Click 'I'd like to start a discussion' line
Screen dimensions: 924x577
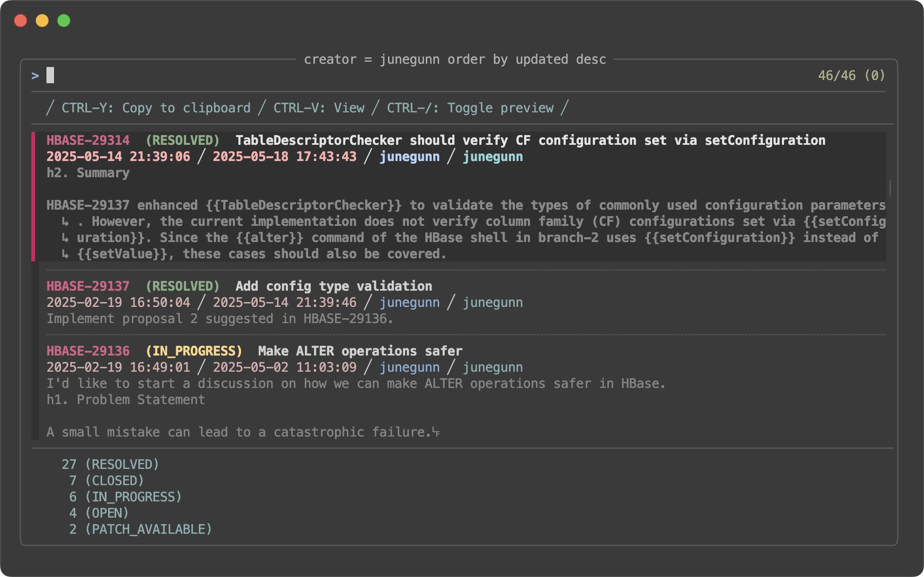pyautogui.click(x=356, y=384)
